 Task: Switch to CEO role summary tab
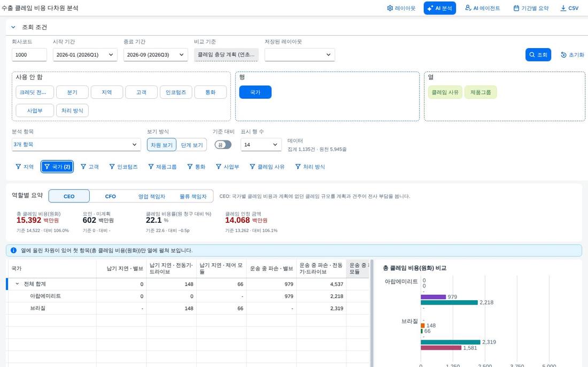click(x=69, y=196)
